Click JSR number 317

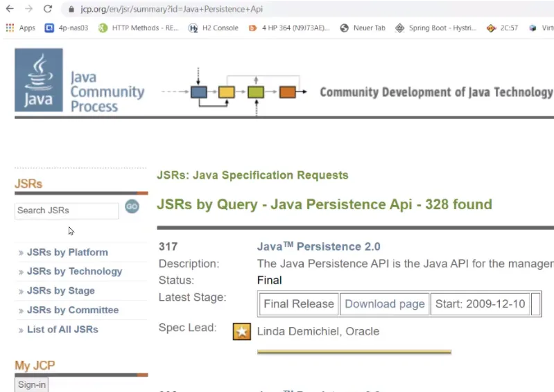pos(168,247)
